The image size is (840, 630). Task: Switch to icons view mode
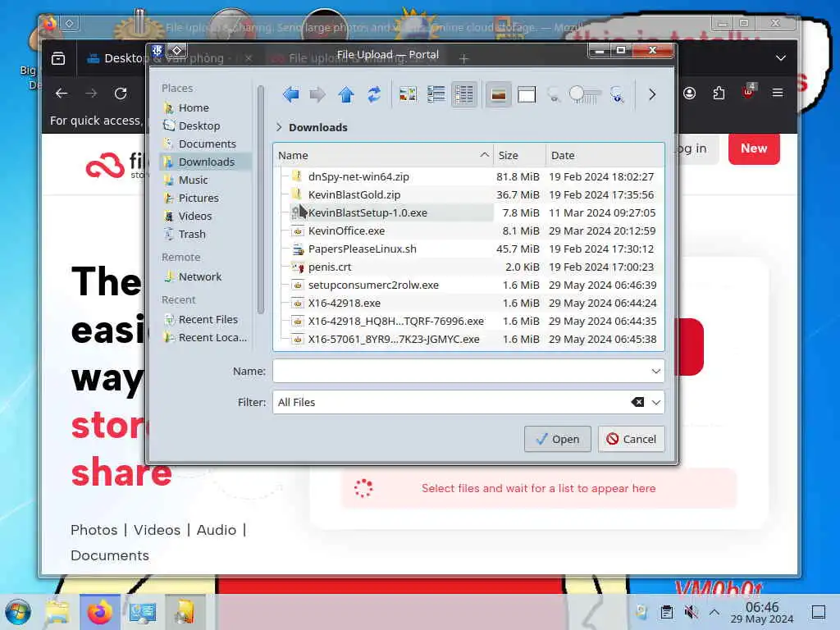409,95
